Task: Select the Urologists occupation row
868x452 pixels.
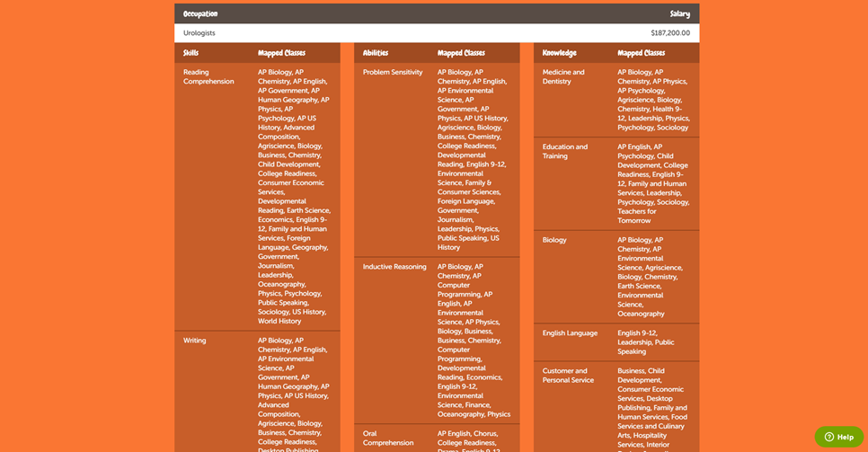Action: pos(199,33)
